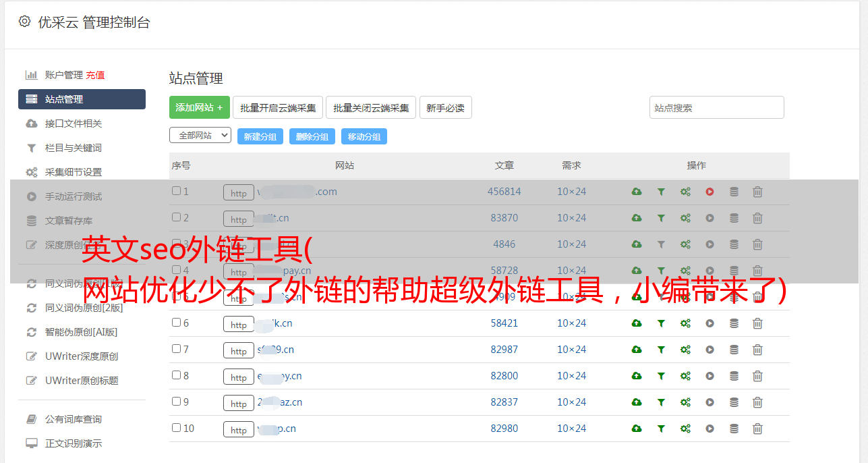The image size is (868, 463).
Task: Select the row 6 checkbox
Action: click(x=176, y=323)
